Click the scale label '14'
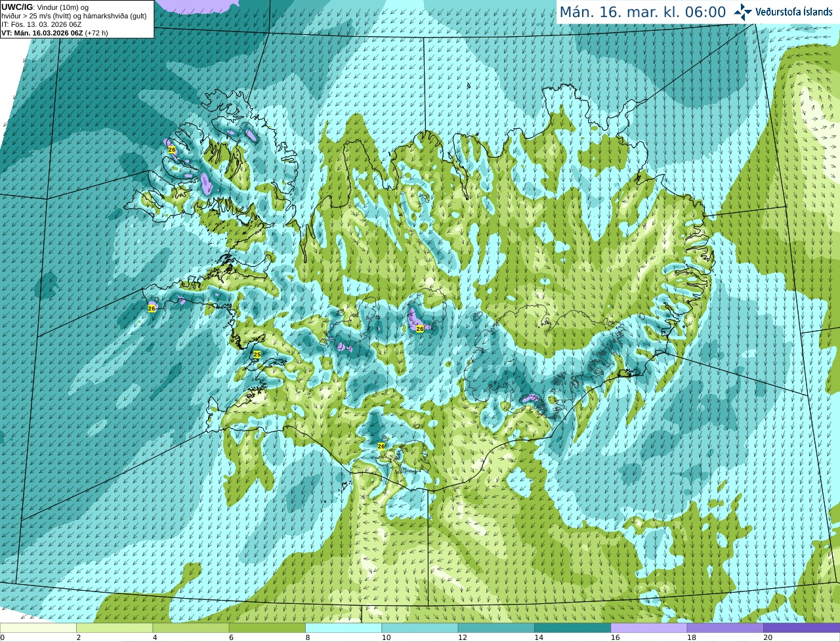 pos(539,637)
